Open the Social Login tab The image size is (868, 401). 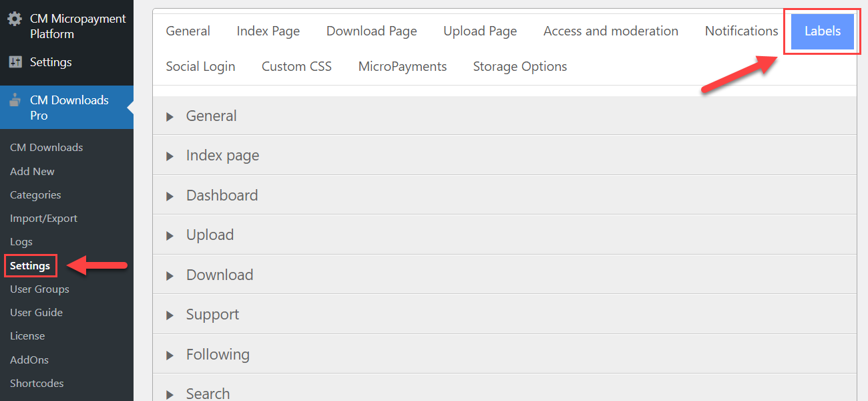pos(200,67)
